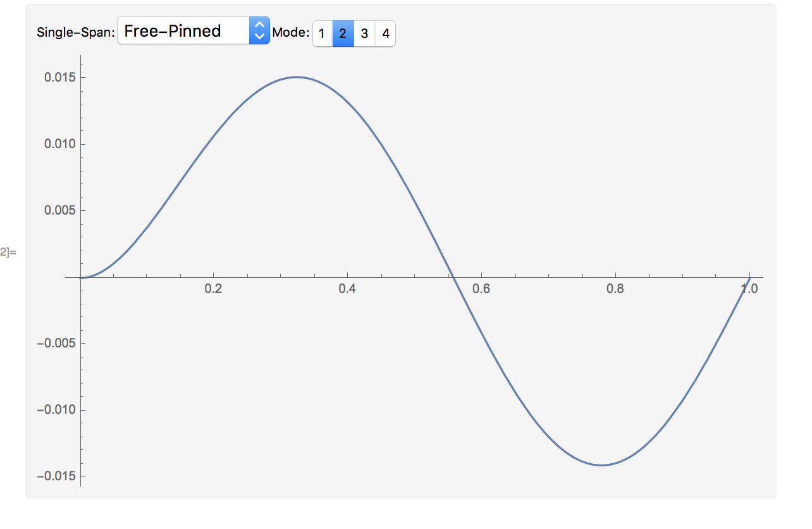Click the −0.010 y-axis tick label
Image resolution: width=812 pixels, height=529 pixels.
click(x=56, y=410)
